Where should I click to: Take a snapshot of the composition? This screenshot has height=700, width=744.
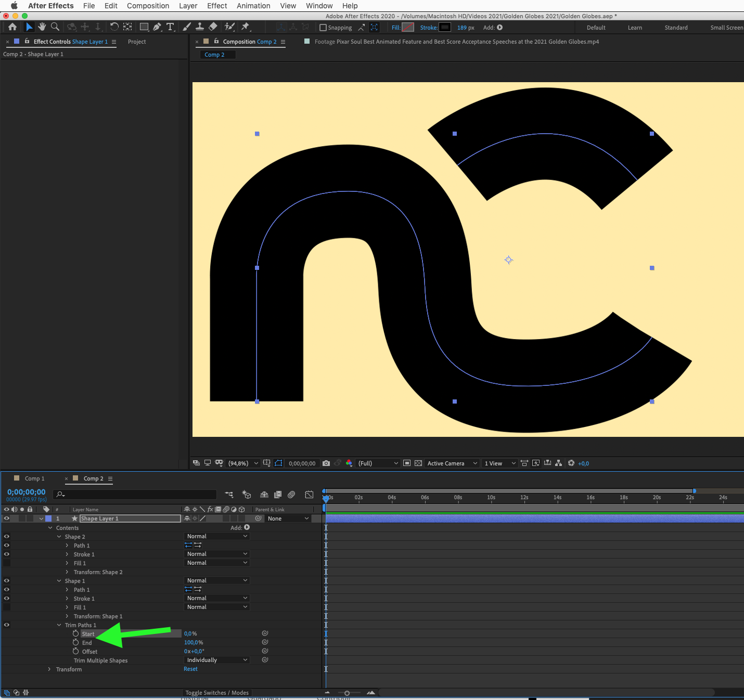click(x=326, y=463)
